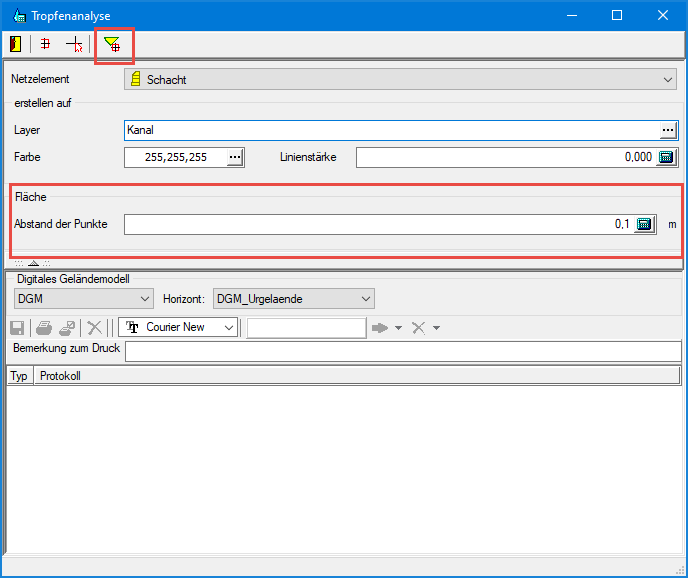Collapse panel using the splitter arrow handle

(32, 262)
